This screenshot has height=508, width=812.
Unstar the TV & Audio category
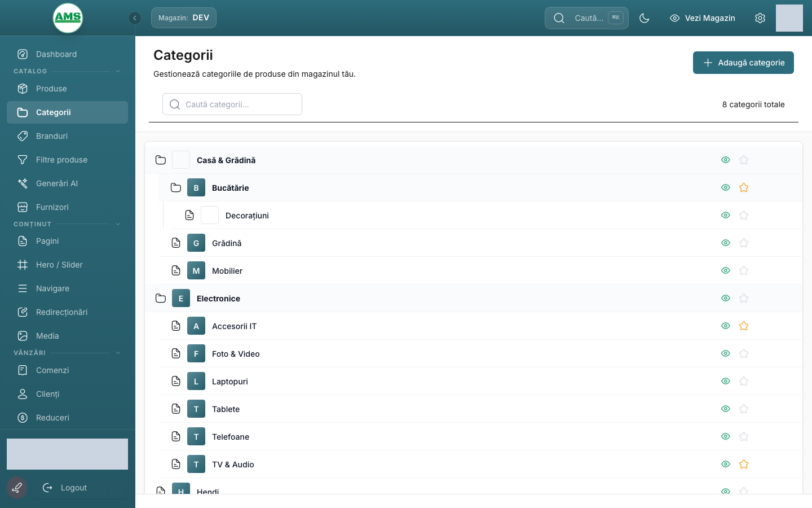pos(744,465)
